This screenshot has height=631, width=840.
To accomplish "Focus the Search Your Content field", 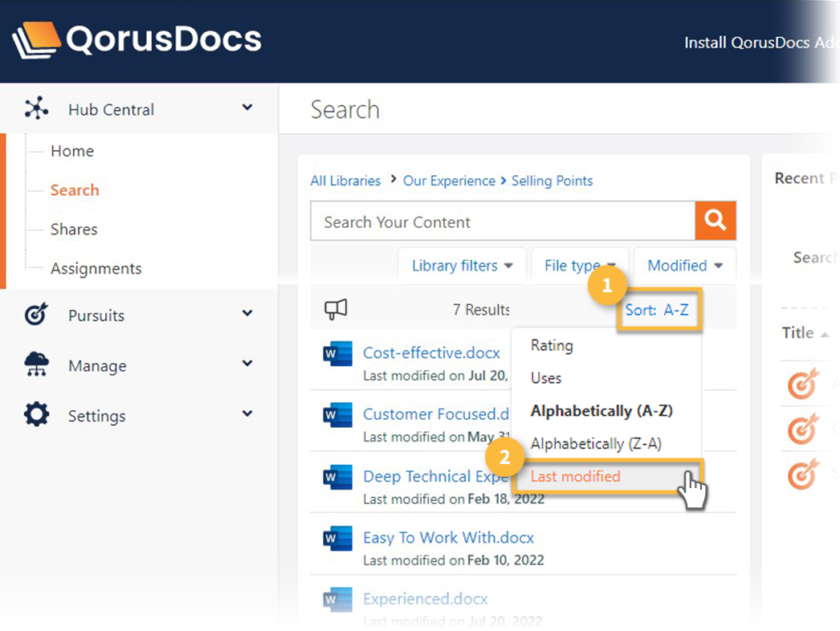I will click(503, 222).
